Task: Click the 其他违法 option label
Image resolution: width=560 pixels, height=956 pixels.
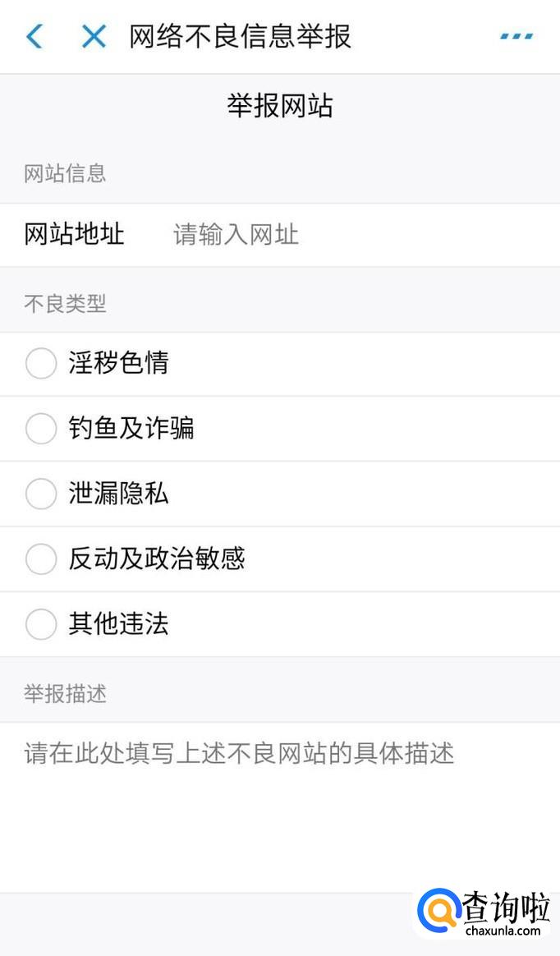Action: click(x=119, y=624)
